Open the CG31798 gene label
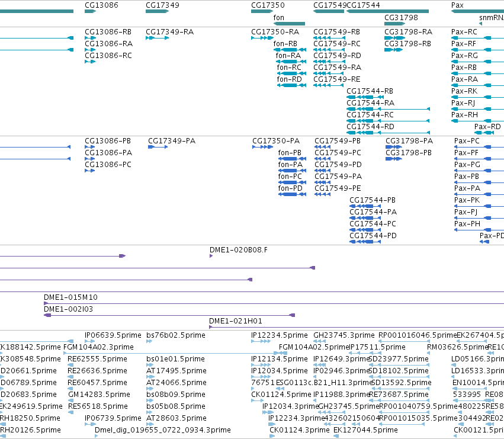 (401, 18)
